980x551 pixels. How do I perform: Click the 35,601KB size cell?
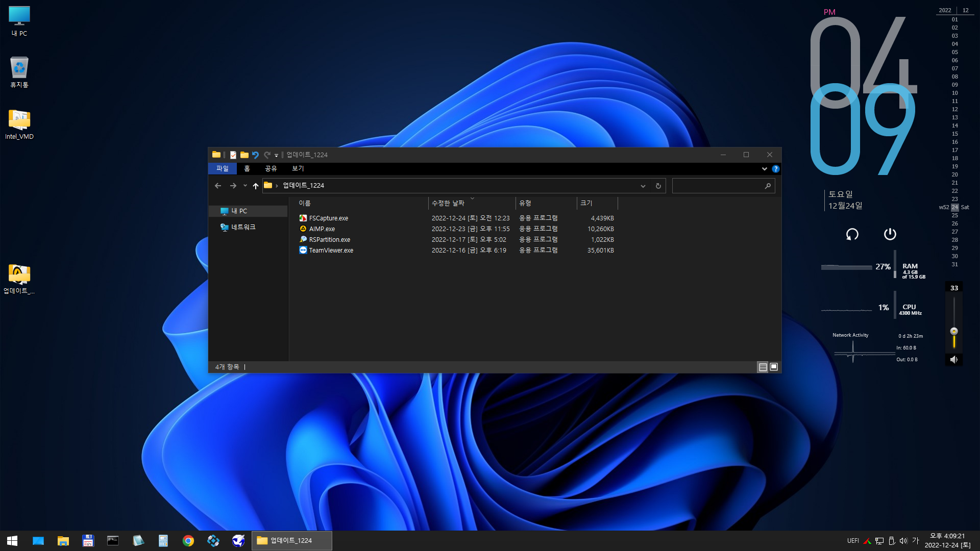pyautogui.click(x=600, y=251)
